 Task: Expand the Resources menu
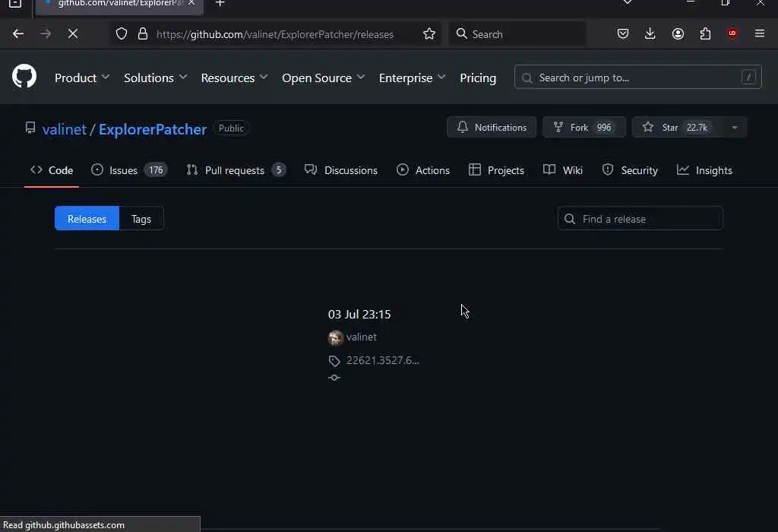pos(234,78)
